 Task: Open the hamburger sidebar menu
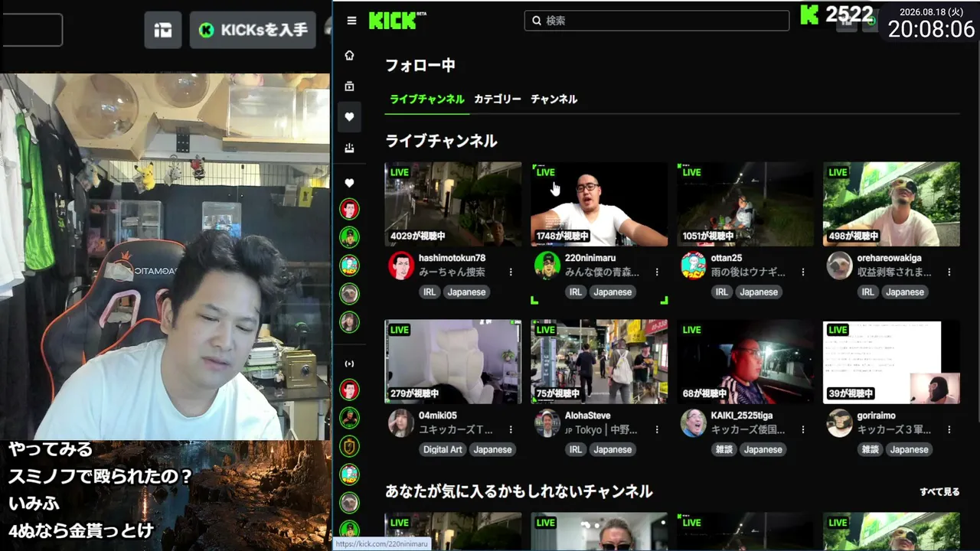pyautogui.click(x=351, y=21)
